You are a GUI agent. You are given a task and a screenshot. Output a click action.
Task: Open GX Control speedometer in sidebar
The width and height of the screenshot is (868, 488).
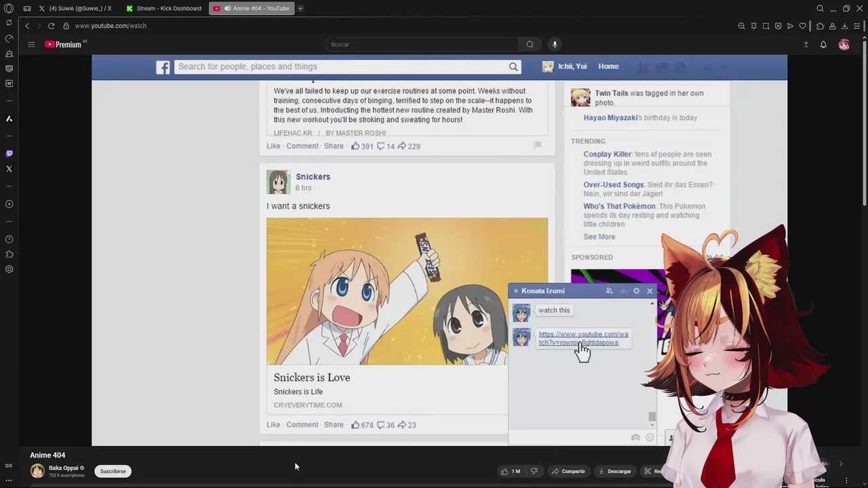(x=9, y=39)
